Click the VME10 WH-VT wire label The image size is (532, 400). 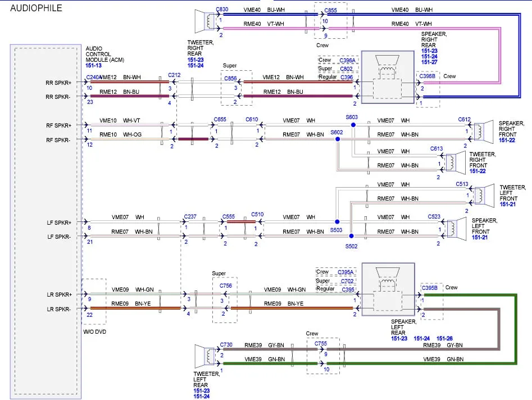point(120,120)
